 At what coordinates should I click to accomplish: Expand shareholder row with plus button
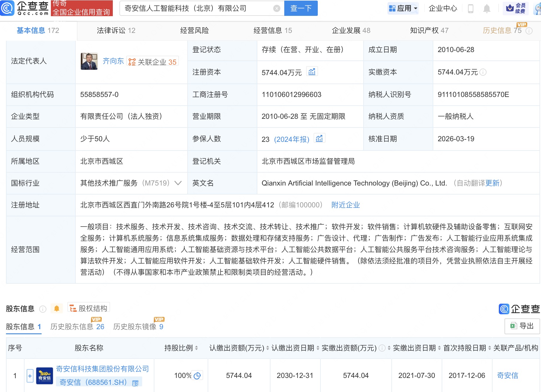[x=30, y=376]
